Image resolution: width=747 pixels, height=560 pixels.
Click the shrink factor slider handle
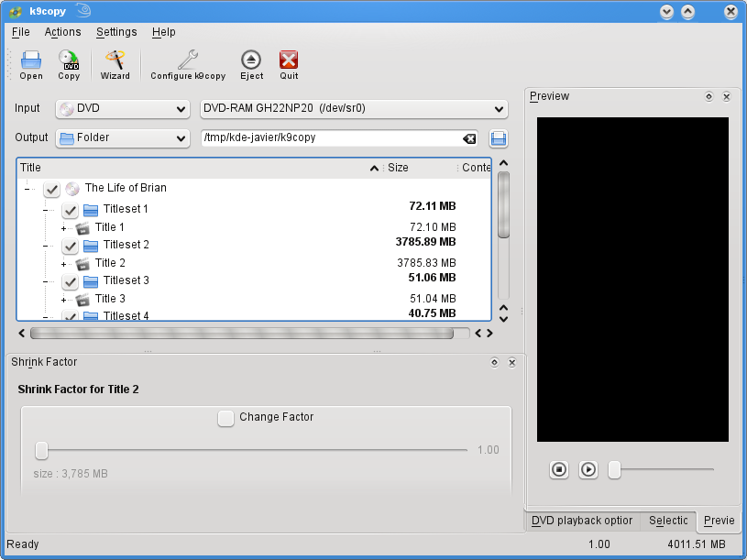pyautogui.click(x=41, y=450)
